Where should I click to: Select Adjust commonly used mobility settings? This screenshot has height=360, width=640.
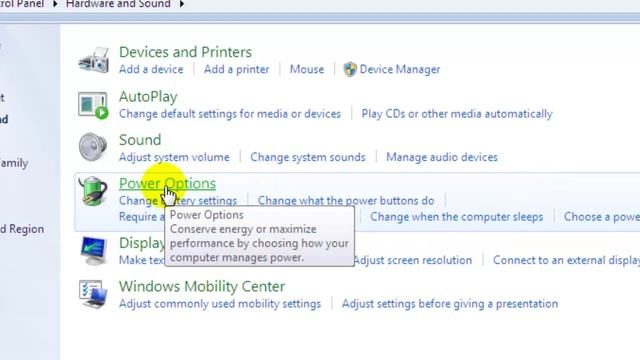tap(220, 304)
